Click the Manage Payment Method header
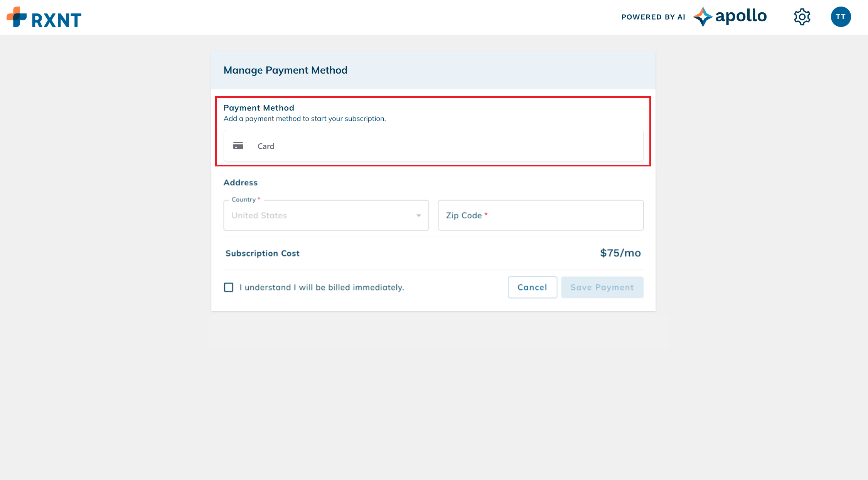868x480 pixels. 285,70
